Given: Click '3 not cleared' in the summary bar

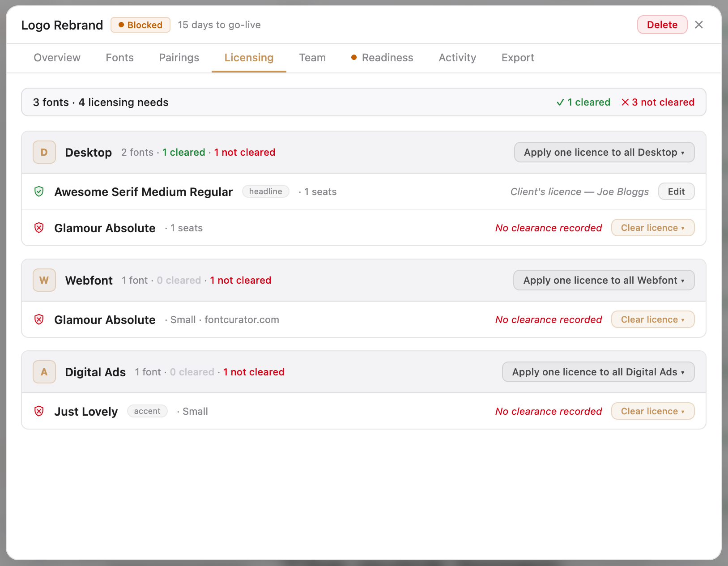Looking at the screenshot, I should click(663, 102).
